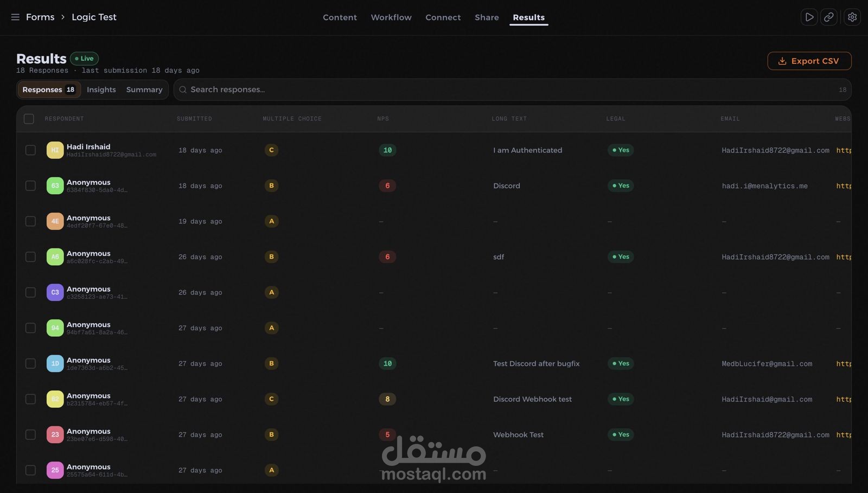Click Hadi Irshaid's HI avatar
868x493 pixels.
(55, 150)
